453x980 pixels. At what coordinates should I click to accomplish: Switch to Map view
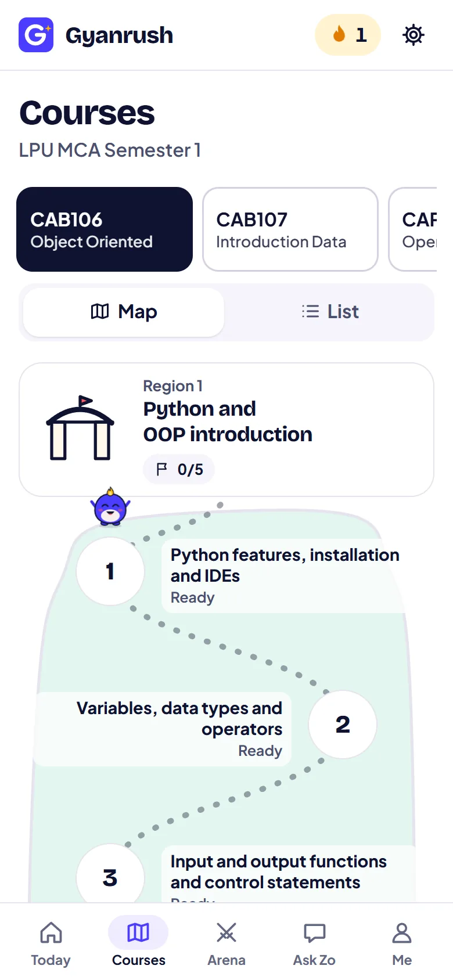[x=124, y=312]
